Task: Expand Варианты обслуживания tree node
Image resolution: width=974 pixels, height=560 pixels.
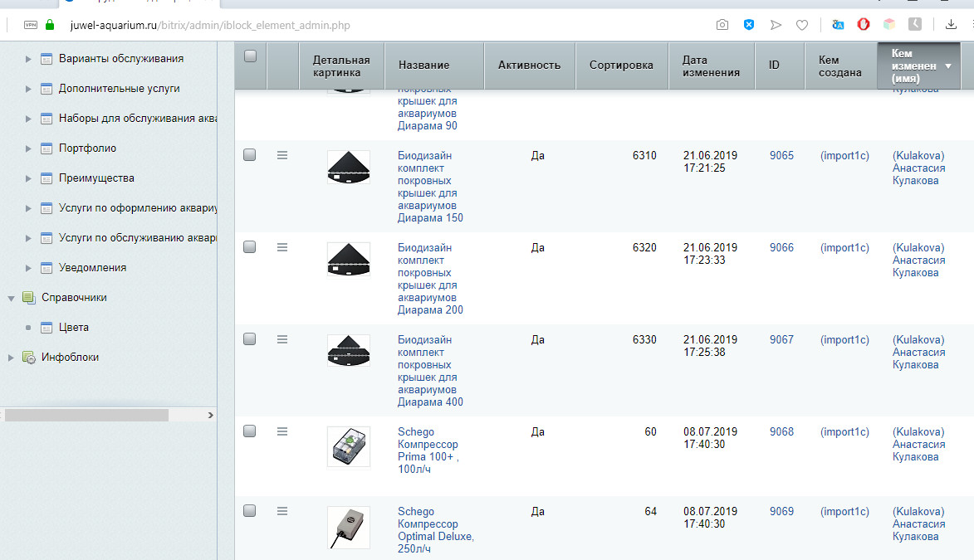Action: coord(28,59)
